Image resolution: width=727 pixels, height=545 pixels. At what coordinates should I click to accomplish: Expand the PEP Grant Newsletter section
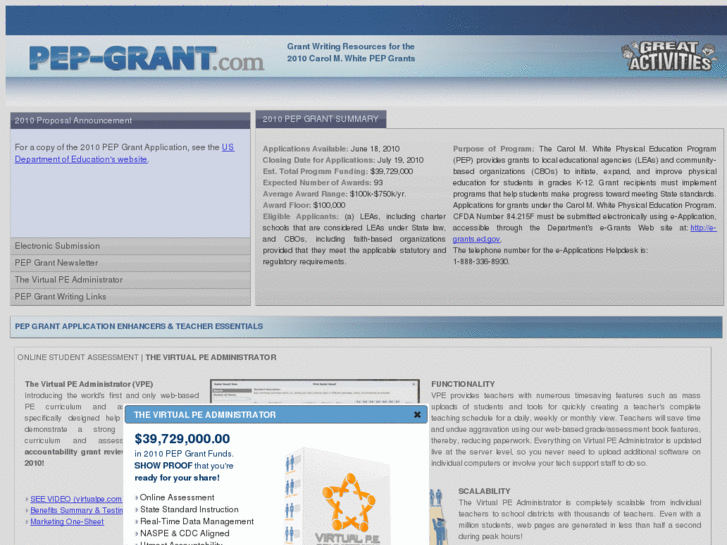130,263
